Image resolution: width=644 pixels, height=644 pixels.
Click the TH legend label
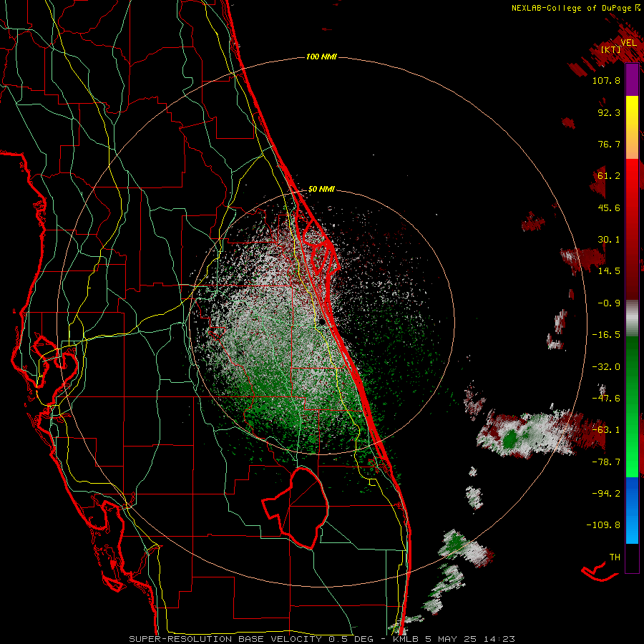point(615,557)
